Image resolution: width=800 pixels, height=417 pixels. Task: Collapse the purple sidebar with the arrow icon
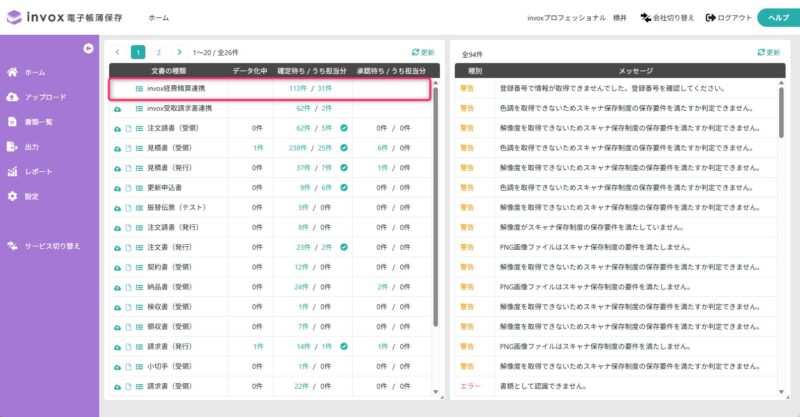coord(88,48)
